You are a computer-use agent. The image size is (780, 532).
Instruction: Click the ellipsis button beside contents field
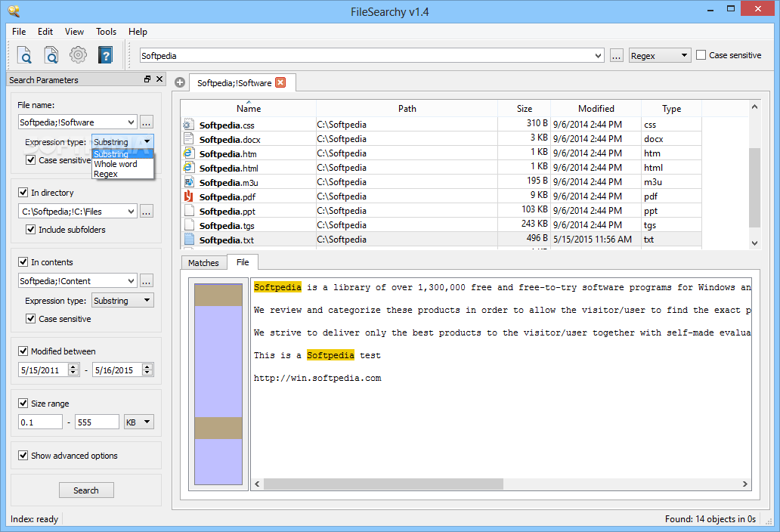[147, 281]
